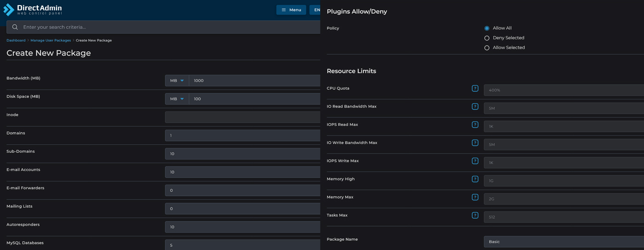Image resolution: width=644 pixels, height=250 pixels.
Task: Open help for CPU Quota
Action: [x=475, y=88]
